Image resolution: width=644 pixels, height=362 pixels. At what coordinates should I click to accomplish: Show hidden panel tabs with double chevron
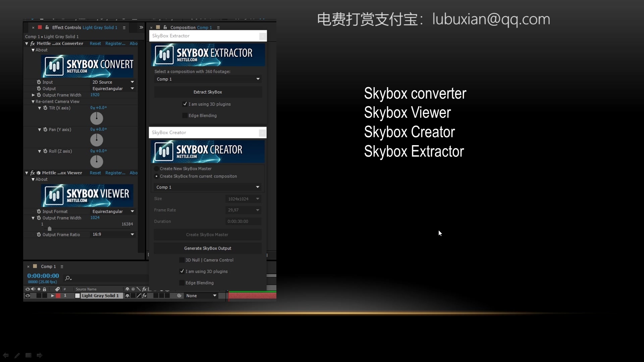[141, 27]
